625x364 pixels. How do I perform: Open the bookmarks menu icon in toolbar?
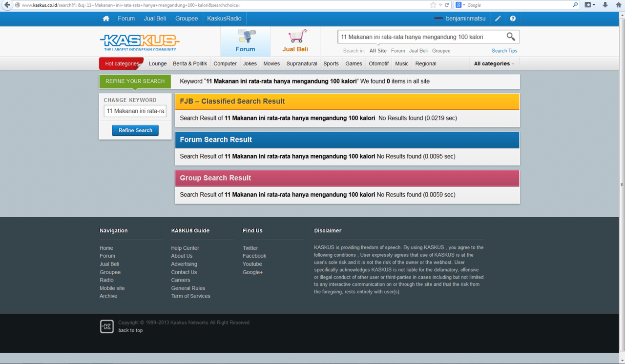(x=590, y=5)
